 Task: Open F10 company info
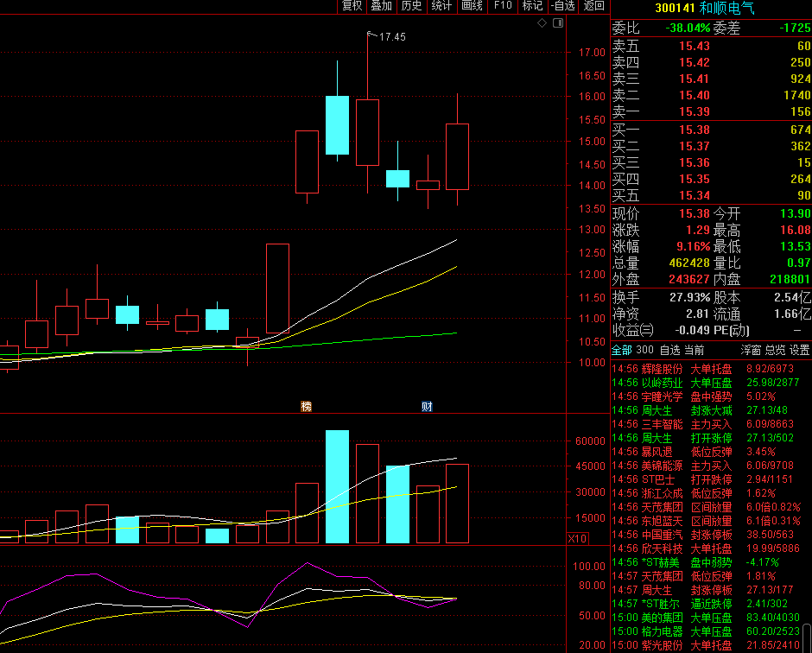[503, 6]
